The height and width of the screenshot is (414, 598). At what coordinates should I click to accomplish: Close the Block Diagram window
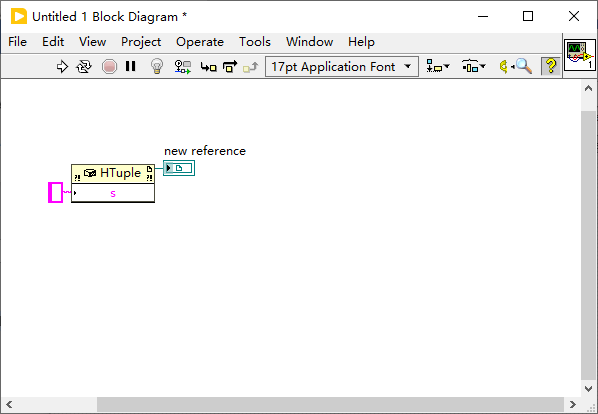pyautogui.click(x=574, y=16)
